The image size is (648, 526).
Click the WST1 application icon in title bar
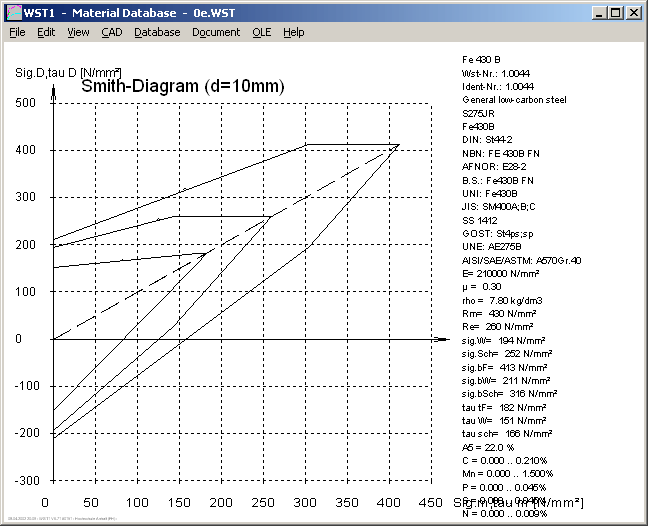[13, 12]
